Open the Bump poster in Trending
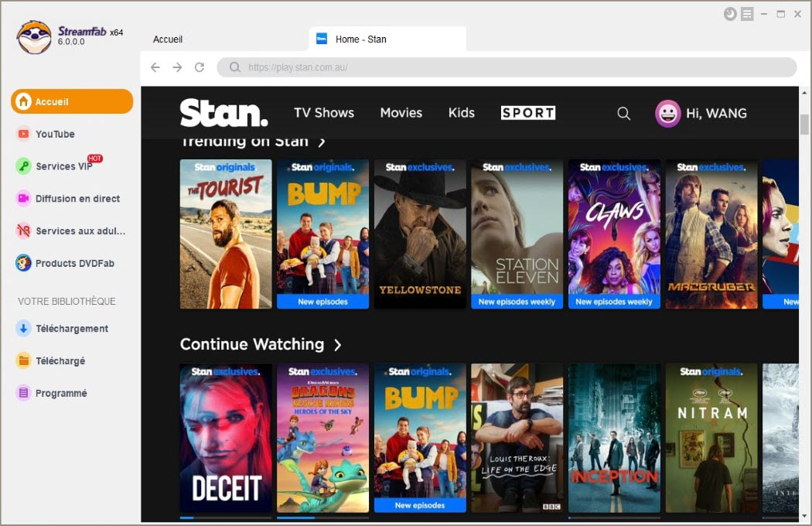Image resolution: width=812 pixels, height=526 pixels. coord(322,234)
